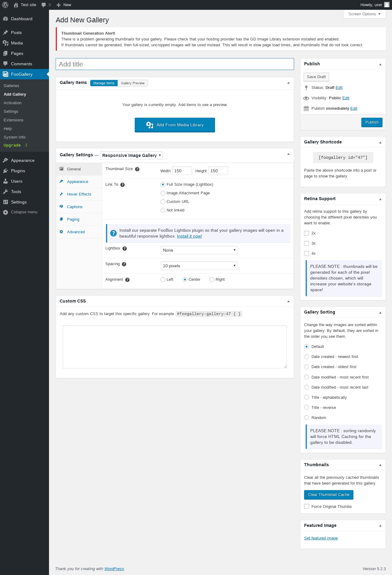Click Install it now link
The width and height of the screenshot is (392, 575).
point(190,236)
